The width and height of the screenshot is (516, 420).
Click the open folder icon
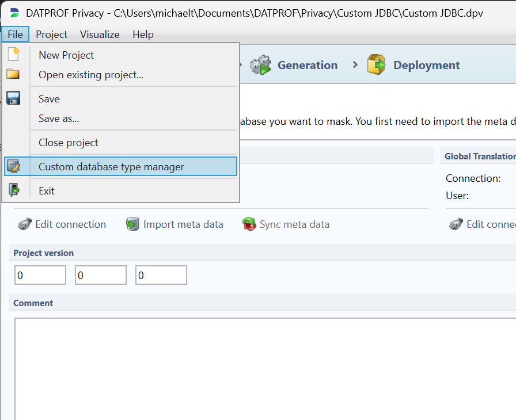(13, 74)
